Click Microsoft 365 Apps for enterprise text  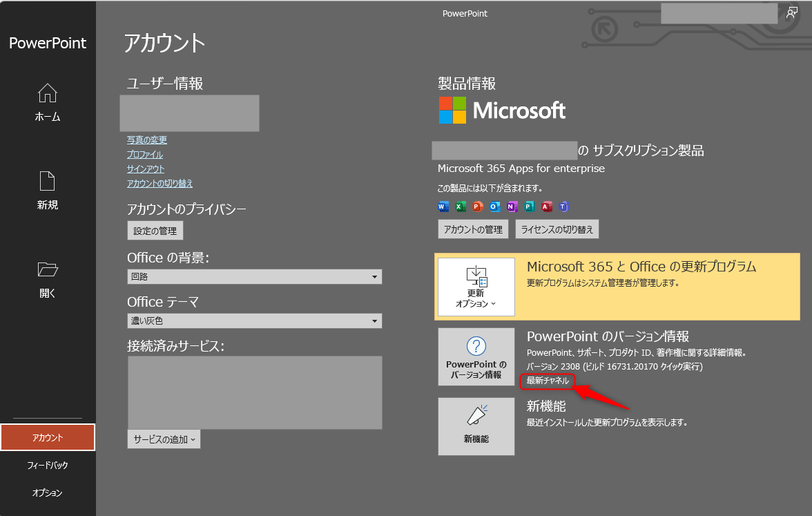pos(521,169)
